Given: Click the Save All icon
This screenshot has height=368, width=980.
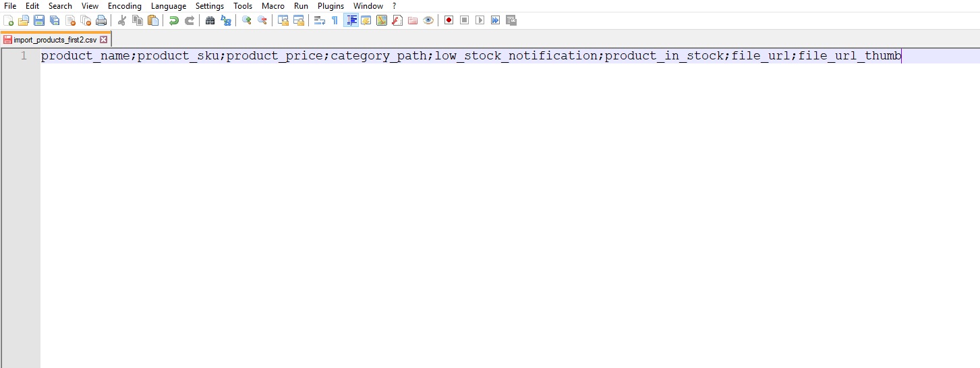Looking at the screenshot, I should [x=55, y=20].
